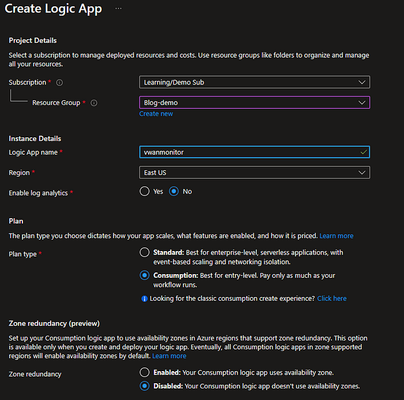Select Yes for Enable log analytics

144,191
